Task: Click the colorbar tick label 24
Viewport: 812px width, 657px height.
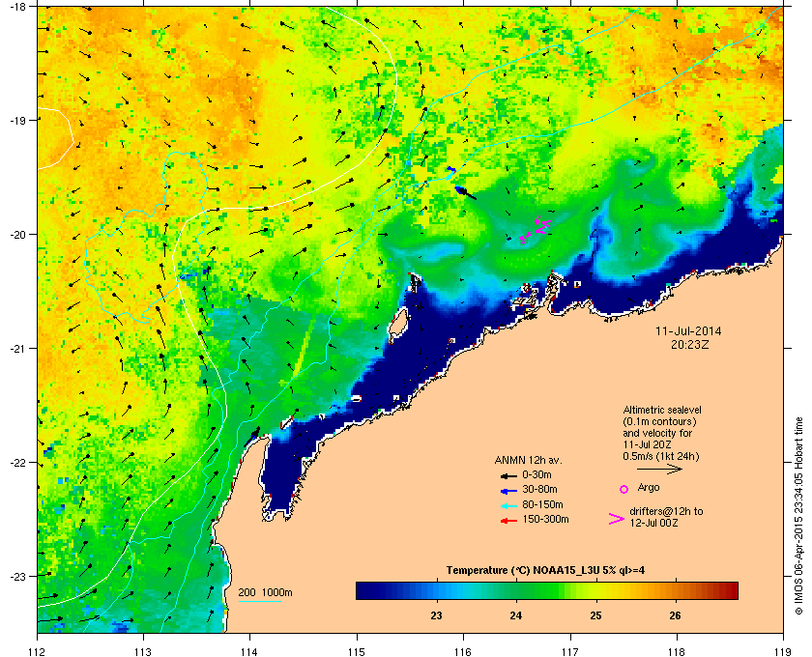Action: pyautogui.click(x=516, y=615)
